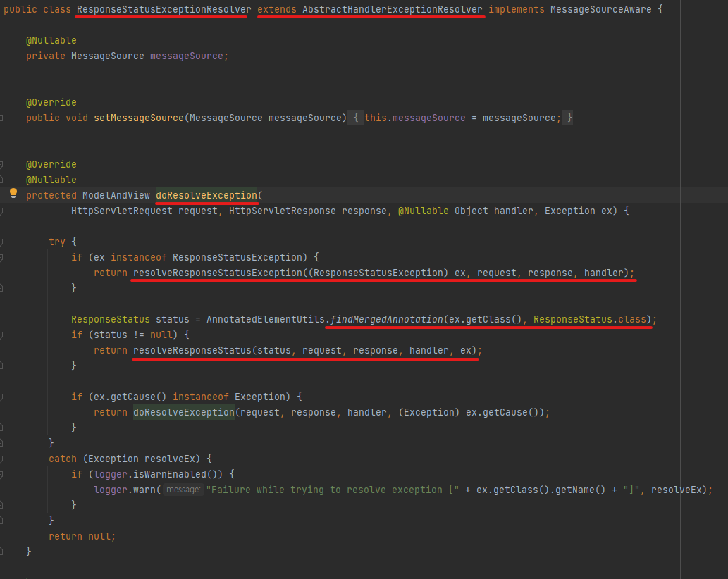
Task: Click the purple messageSource field declaration
Action: pyautogui.click(x=187, y=56)
